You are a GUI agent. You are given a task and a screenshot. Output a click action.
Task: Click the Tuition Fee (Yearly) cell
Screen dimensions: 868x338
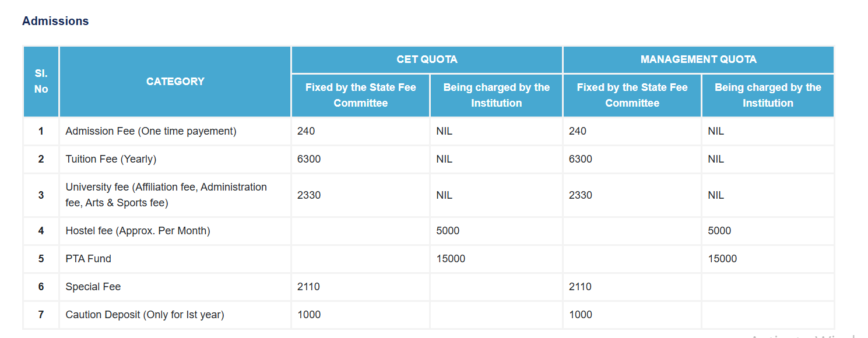tap(175, 159)
